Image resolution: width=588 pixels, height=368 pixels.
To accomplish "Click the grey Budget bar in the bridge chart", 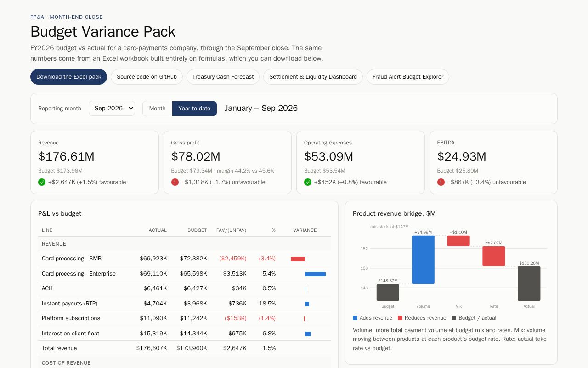I will [388, 293].
